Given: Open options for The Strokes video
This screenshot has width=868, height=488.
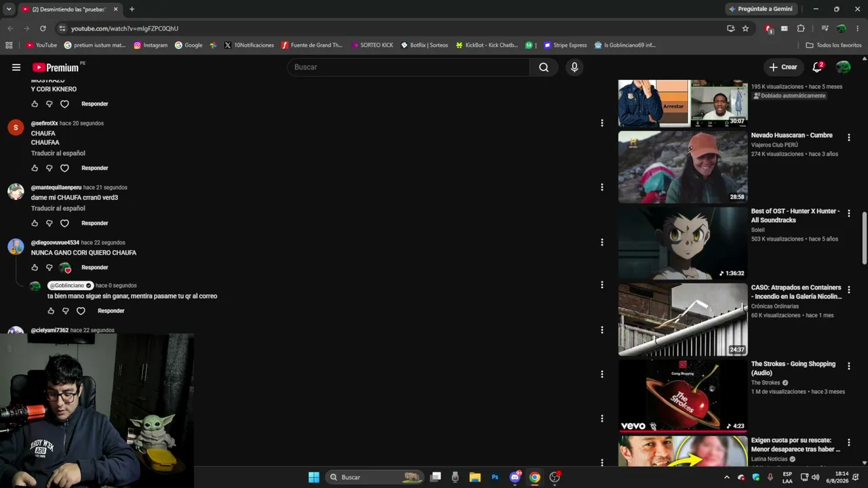Looking at the screenshot, I should click(x=848, y=367).
